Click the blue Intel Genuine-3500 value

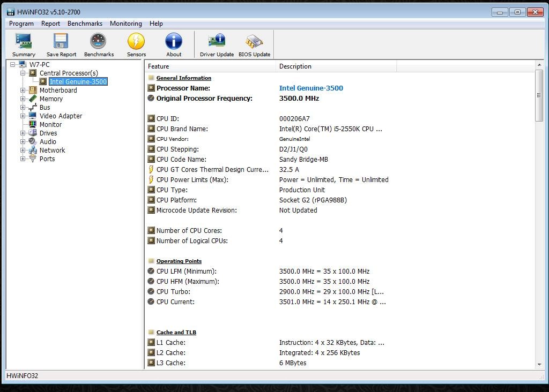[x=311, y=88]
